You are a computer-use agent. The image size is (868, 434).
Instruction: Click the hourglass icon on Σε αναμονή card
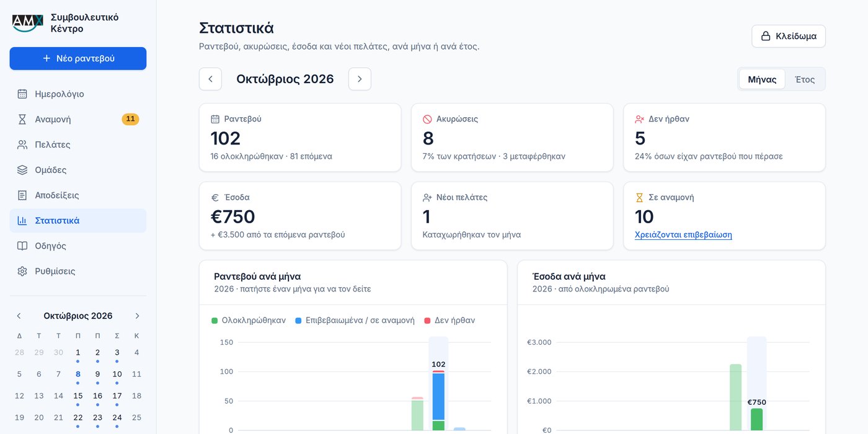639,198
